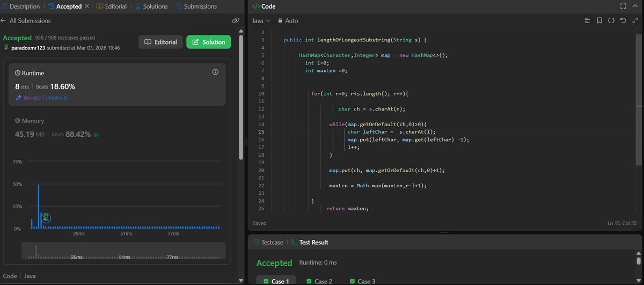The width and height of the screenshot is (644, 285).
Task: Expand the editor with the diagonal arrows icon
Action: (635, 20)
